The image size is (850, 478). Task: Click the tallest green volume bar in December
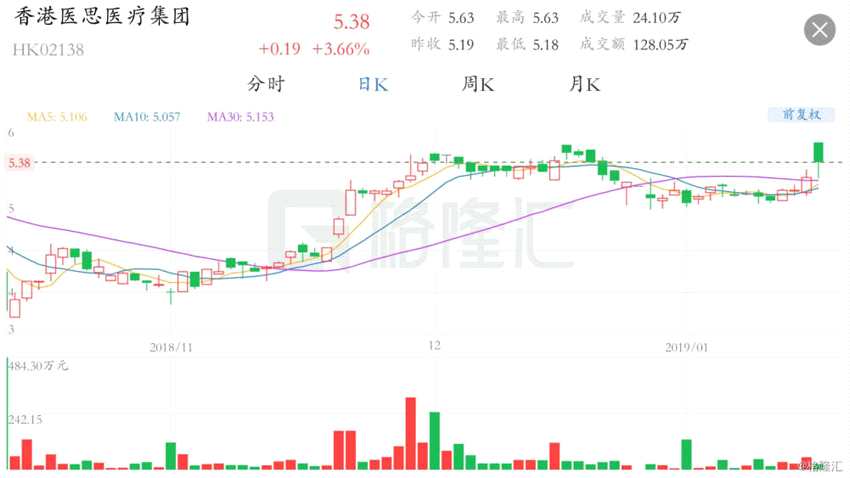(x=435, y=441)
